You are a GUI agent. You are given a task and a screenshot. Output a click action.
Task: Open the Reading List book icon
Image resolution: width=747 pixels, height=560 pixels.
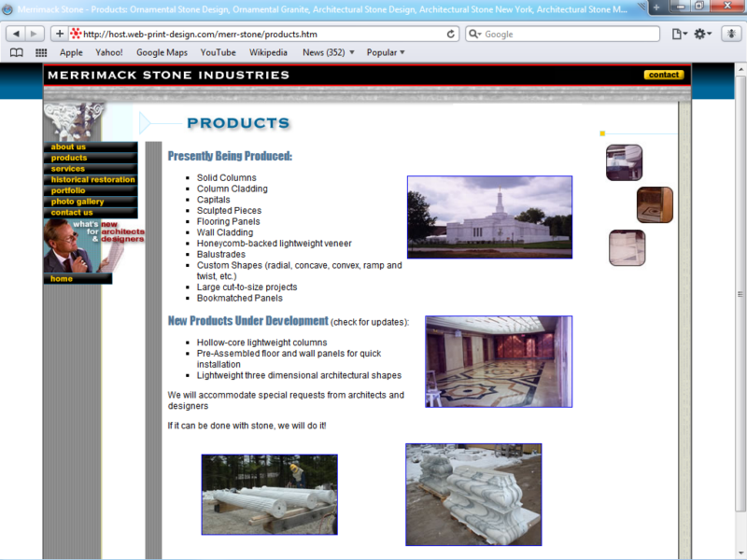17,53
